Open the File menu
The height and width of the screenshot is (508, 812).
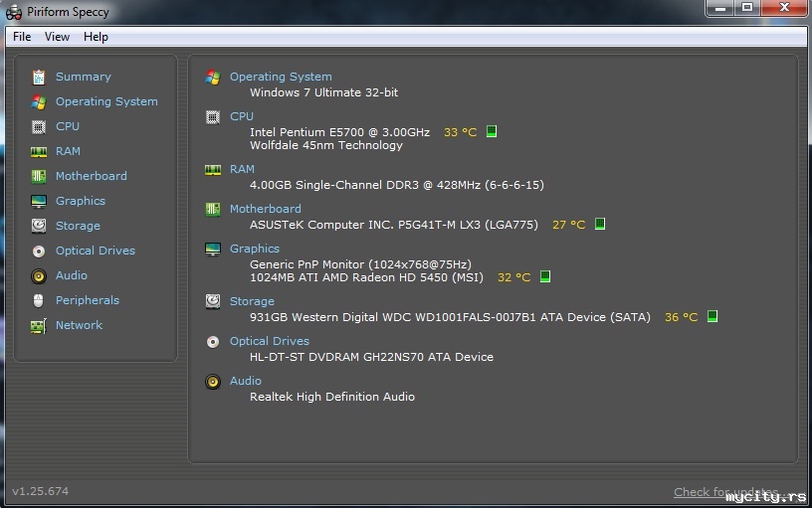point(22,37)
